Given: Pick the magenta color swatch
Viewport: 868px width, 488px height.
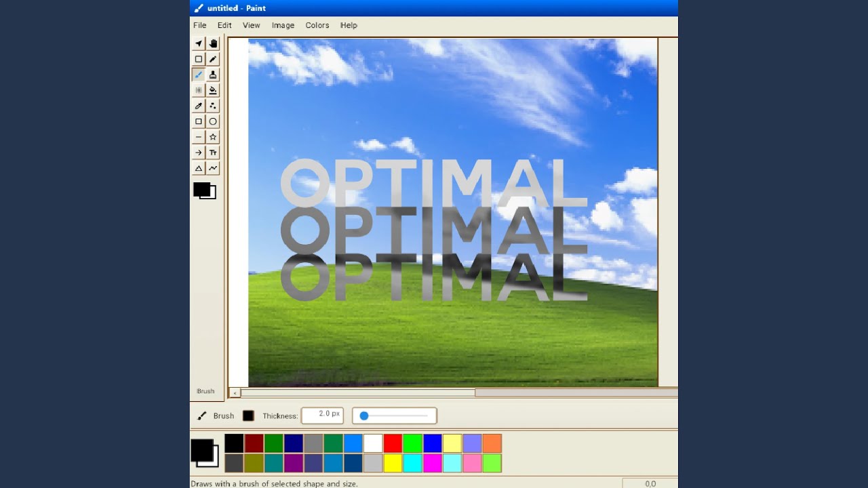Looking at the screenshot, I should click(x=432, y=463).
